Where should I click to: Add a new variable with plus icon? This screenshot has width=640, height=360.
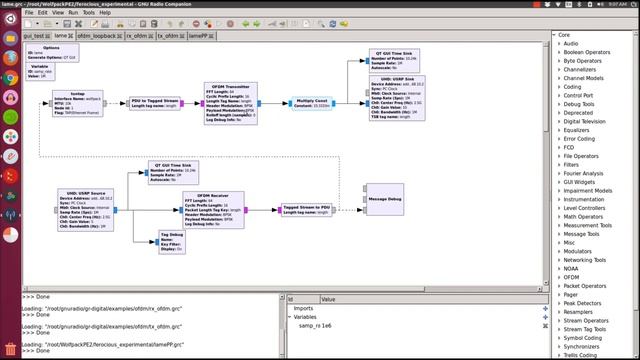pyautogui.click(x=545, y=317)
